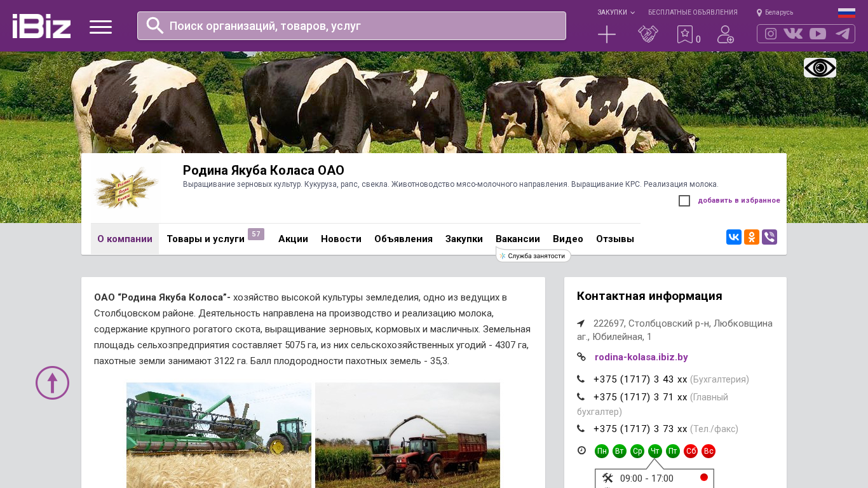Open the VK icon in header

pos(793,34)
